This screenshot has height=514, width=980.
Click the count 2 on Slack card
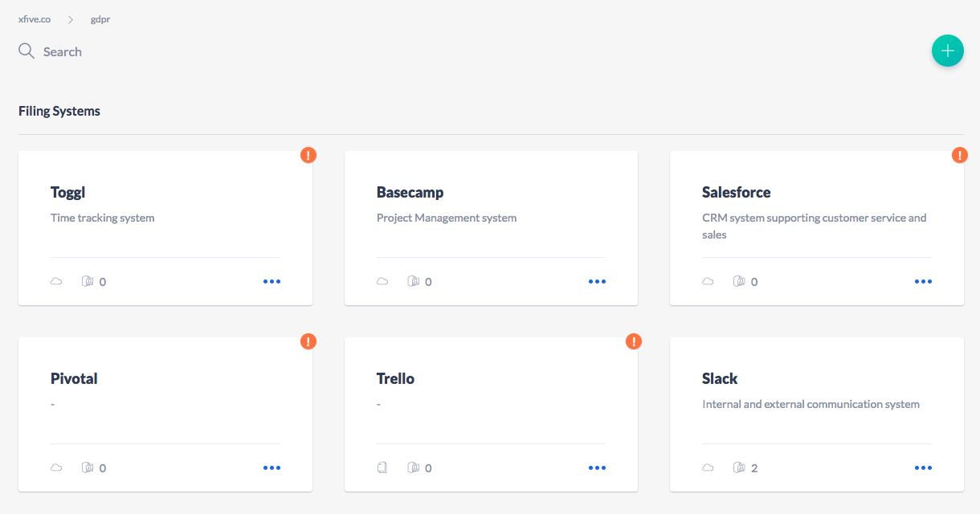point(754,468)
